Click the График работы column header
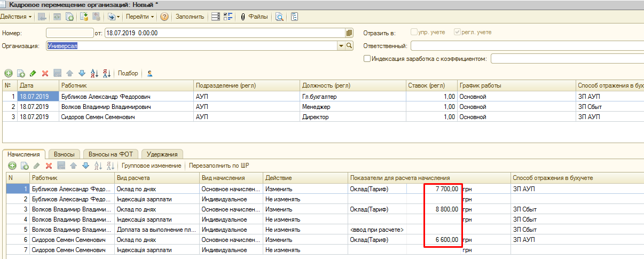This screenshot has width=644, height=259. (x=517, y=85)
